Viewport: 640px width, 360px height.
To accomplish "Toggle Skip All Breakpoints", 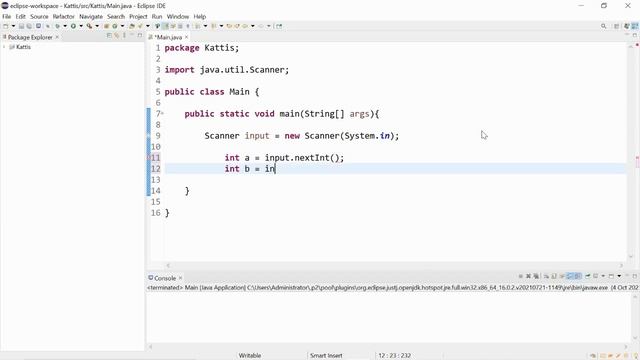I will click(x=47, y=26).
